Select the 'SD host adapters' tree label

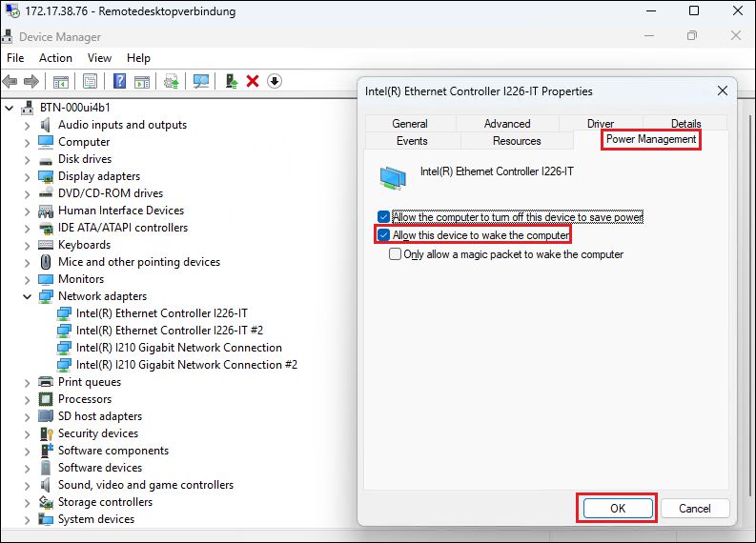[x=100, y=416]
